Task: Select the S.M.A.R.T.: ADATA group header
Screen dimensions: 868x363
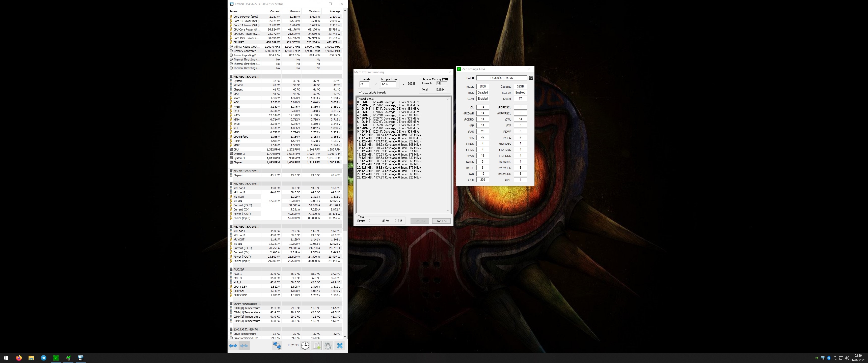Action: tap(286, 329)
